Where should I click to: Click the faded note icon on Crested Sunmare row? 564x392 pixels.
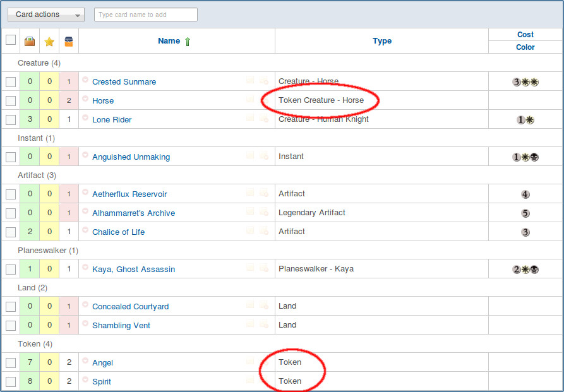(251, 81)
